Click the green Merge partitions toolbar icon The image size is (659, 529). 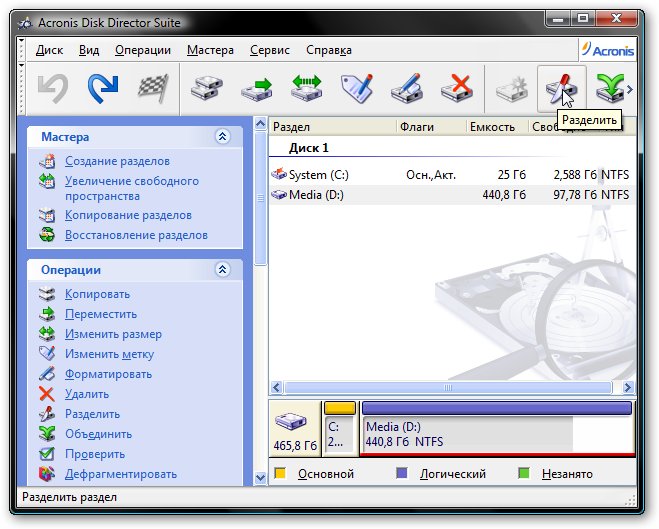610,89
